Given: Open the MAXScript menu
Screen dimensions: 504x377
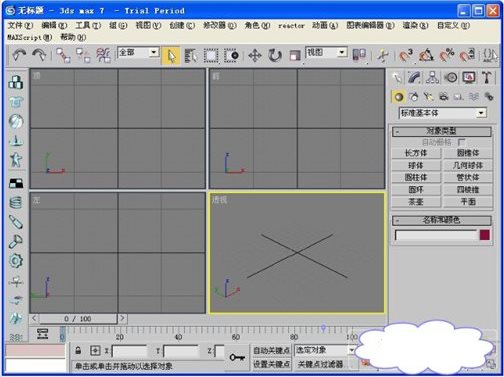Looking at the screenshot, I should (30, 37).
